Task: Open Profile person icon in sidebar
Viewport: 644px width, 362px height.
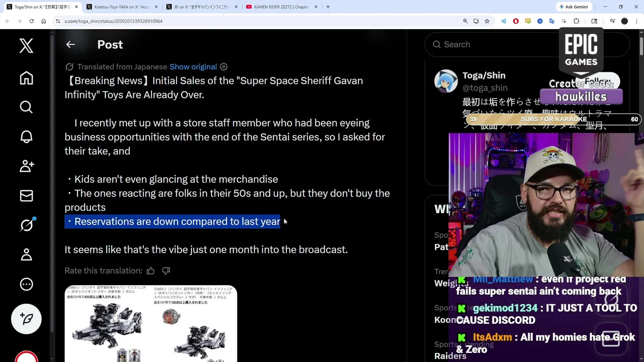Action: point(26,254)
